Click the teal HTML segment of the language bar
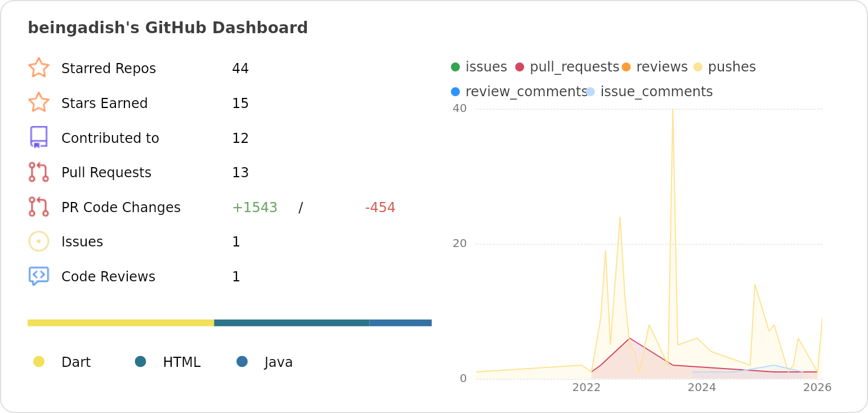868x413 pixels. [x=291, y=322]
